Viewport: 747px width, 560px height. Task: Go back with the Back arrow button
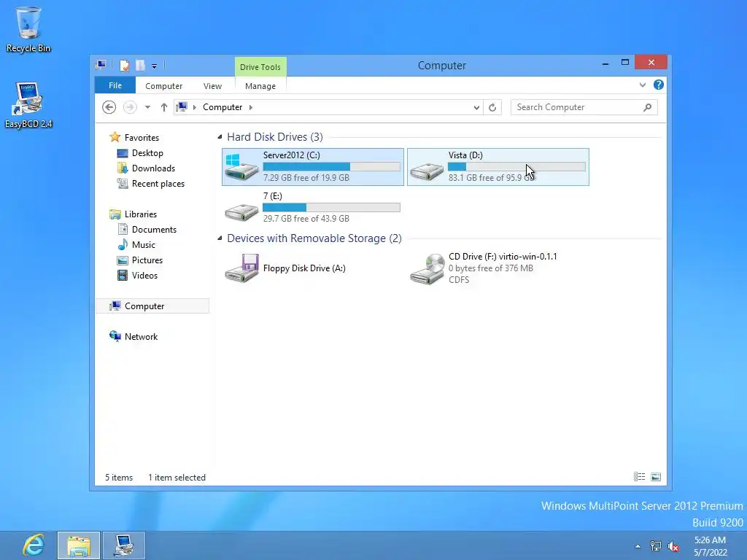pyautogui.click(x=109, y=107)
